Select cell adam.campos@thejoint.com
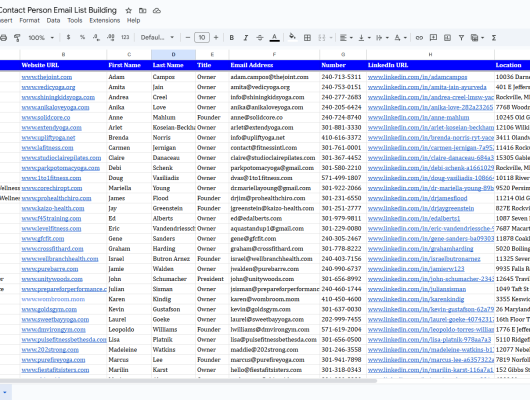Screen dimensions: 530x400 pos(274,77)
